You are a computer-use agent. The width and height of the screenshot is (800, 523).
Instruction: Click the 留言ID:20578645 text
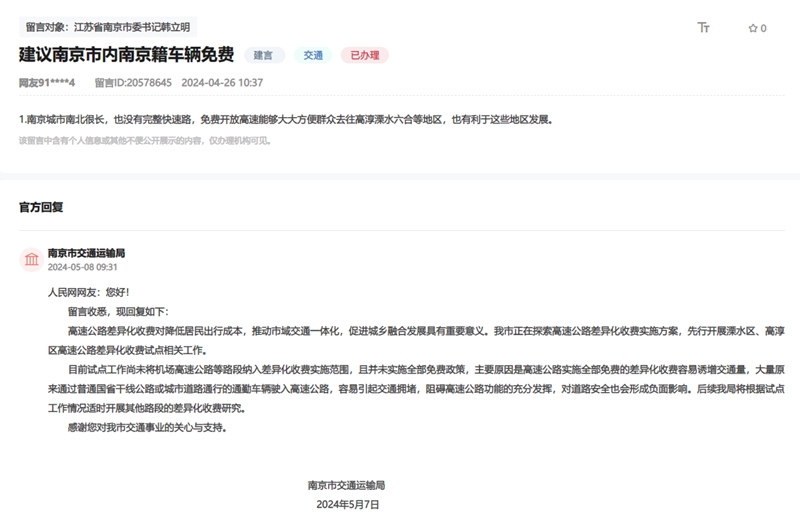[x=133, y=82]
